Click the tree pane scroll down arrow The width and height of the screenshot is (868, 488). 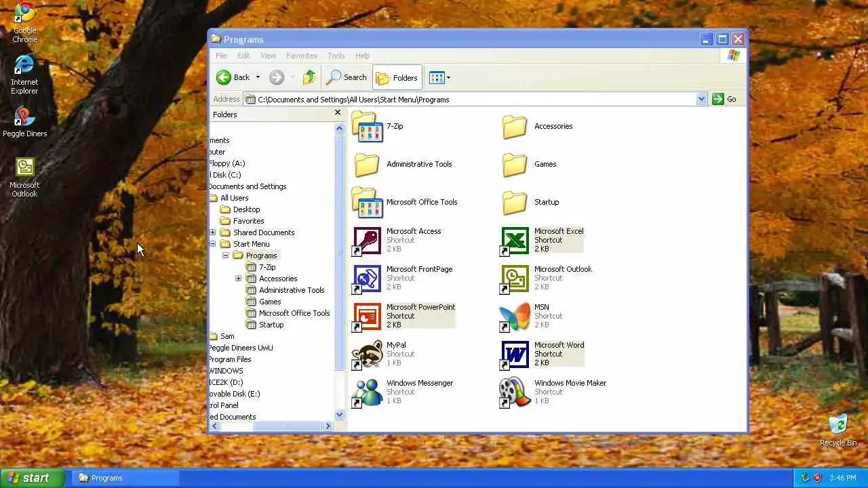coord(340,415)
